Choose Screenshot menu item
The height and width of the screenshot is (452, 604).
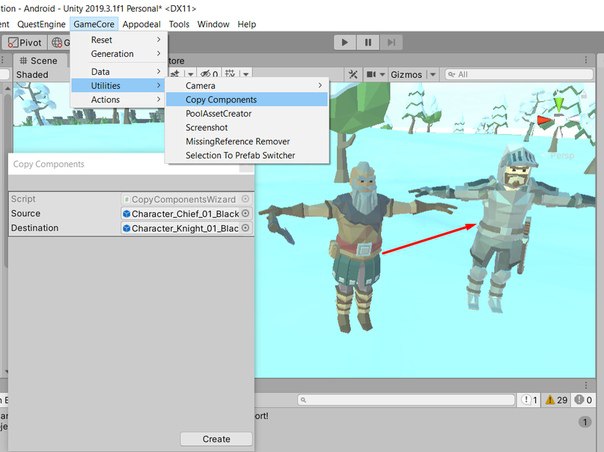point(247,127)
